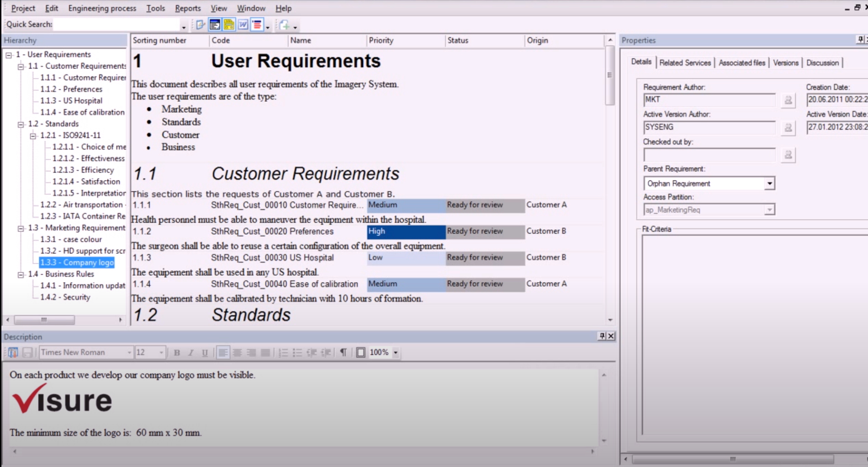The image size is (868, 467).
Task: Click the page border icon in Description toolbar
Action: pyautogui.click(x=360, y=352)
